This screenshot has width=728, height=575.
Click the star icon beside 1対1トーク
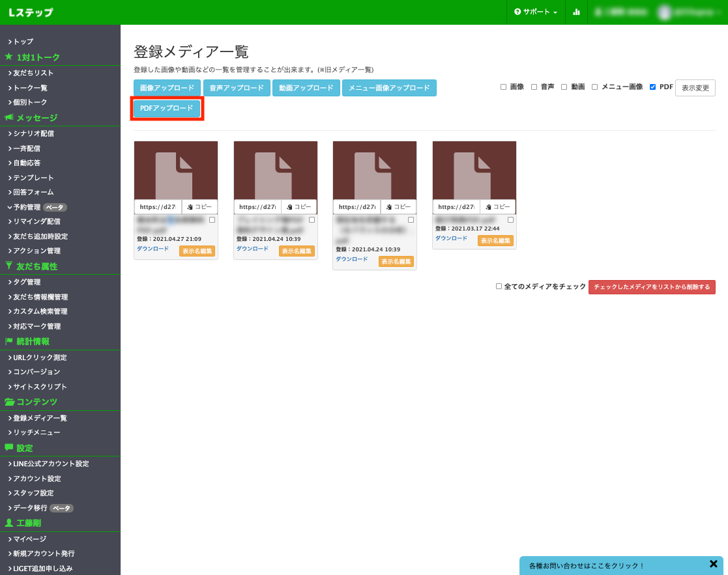[x=8, y=57]
